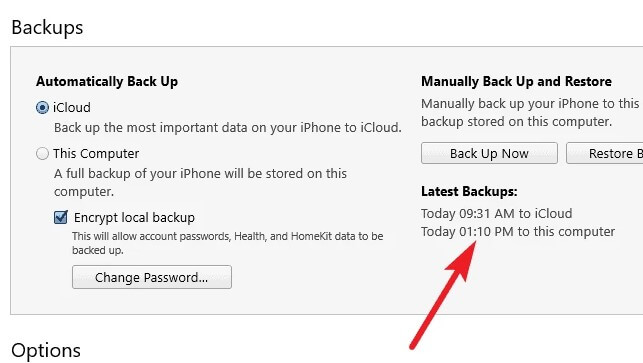643x363 pixels.
Task: Click the Latest Backups: label
Action: click(x=469, y=191)
